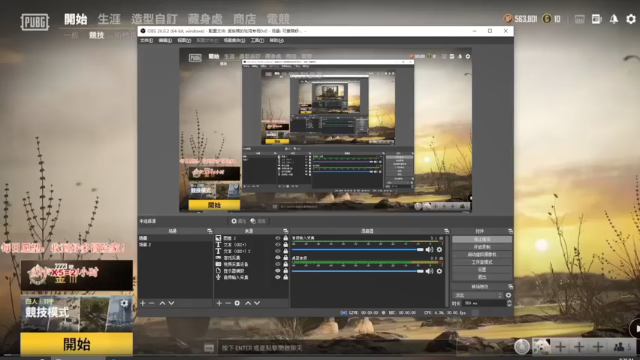Enable 工作室模式 in OBS controls
The image size is (640, 360).
[x=482, y=262]
